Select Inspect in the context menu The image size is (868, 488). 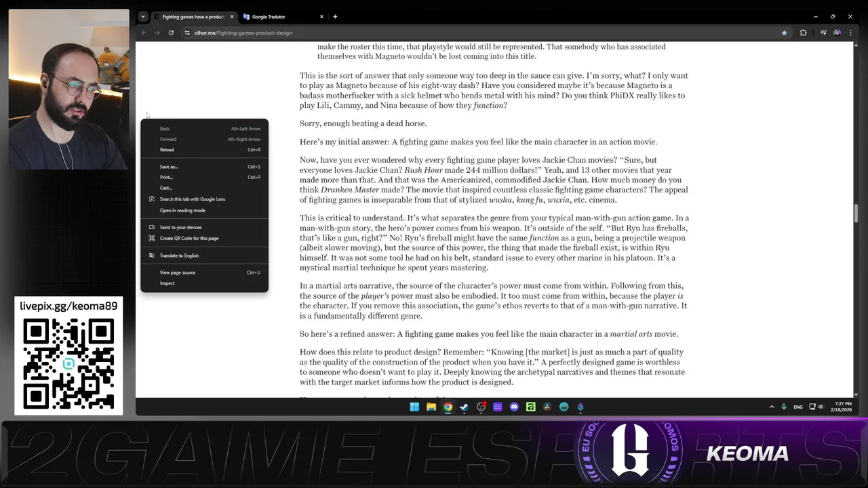coord(204,283)
